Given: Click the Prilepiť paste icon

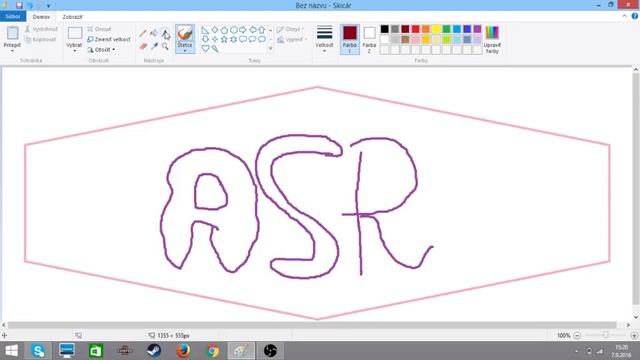Looking at the screenshot, I should tap(12, 33).
